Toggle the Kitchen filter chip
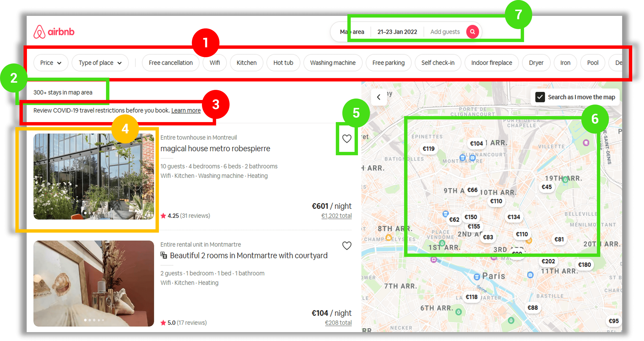The width and height of the screenshot is (644, 341). [246, 63]
